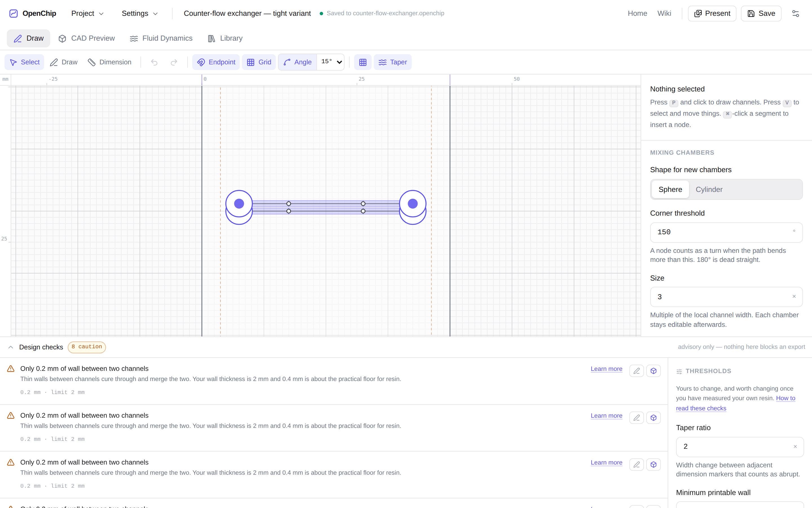The height and width of the screenshot is (508, 812).
Task: Open CAD view for second wall caution
Action: click(653, 418)
